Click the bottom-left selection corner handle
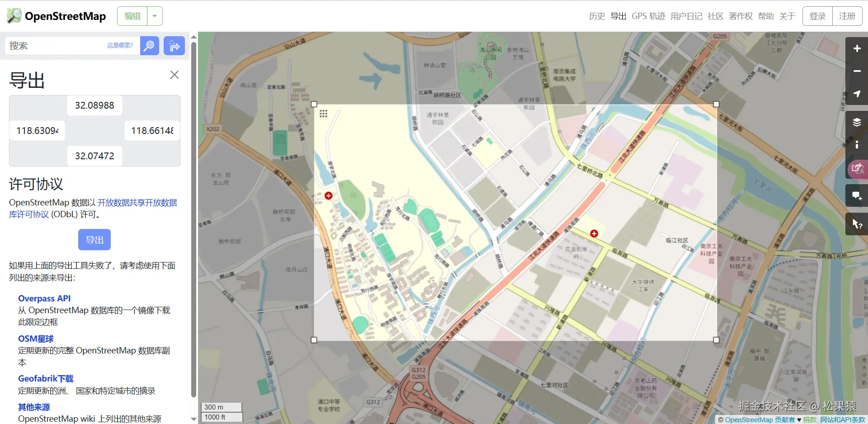 (x=314, y=340)
